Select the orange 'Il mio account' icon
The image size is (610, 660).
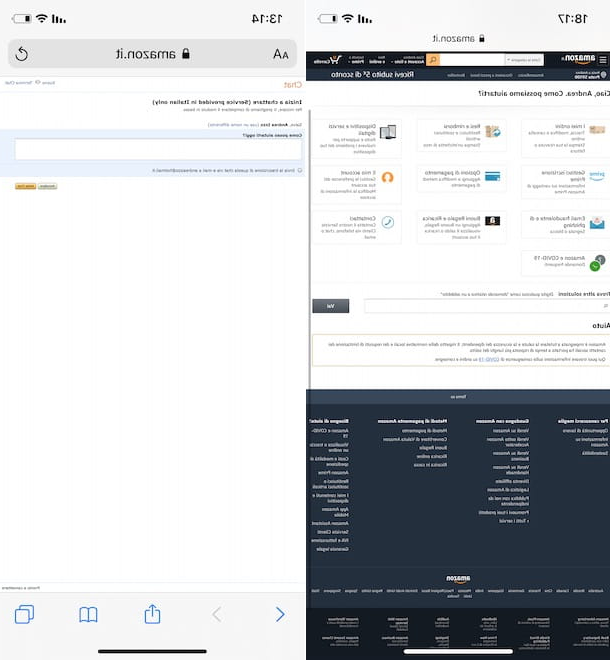pyautogui.click(x=387, y=177)
